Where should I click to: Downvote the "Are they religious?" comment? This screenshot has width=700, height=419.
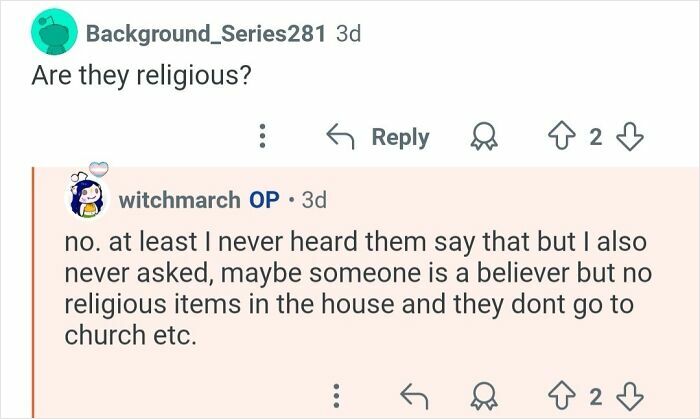pos(630,137)
